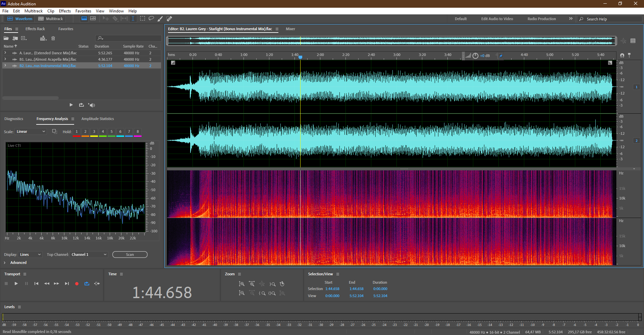Open more workspaces chevron
This screenshot has height=335, width=644.
[571, 19]
